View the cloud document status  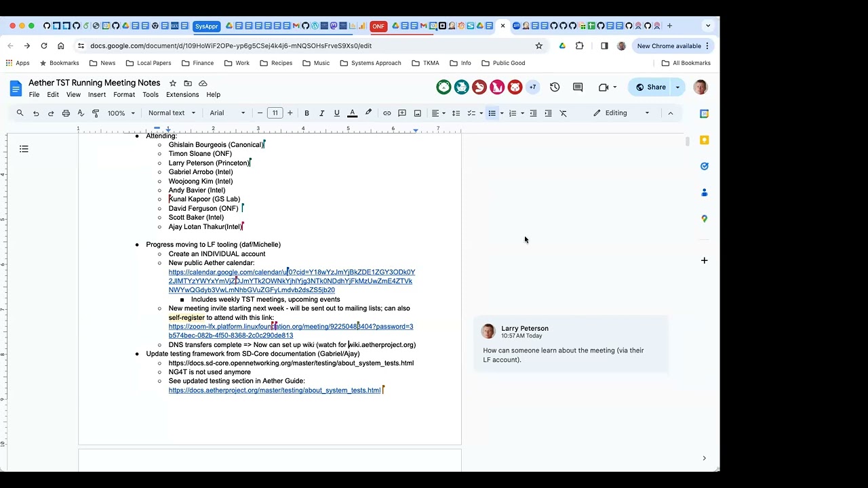click(203, 83)
